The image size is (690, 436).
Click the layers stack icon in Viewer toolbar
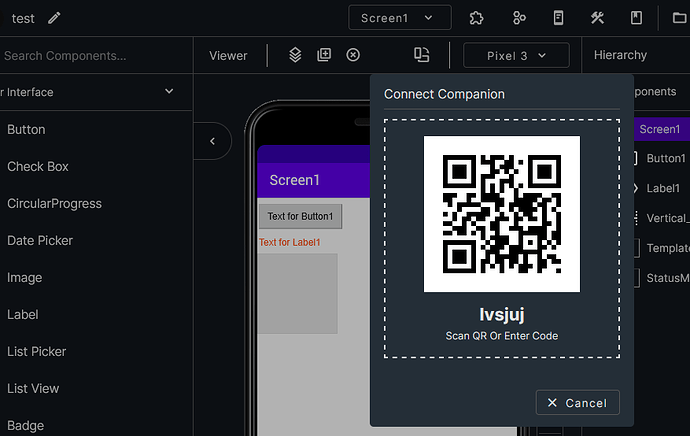coord(295,55)
